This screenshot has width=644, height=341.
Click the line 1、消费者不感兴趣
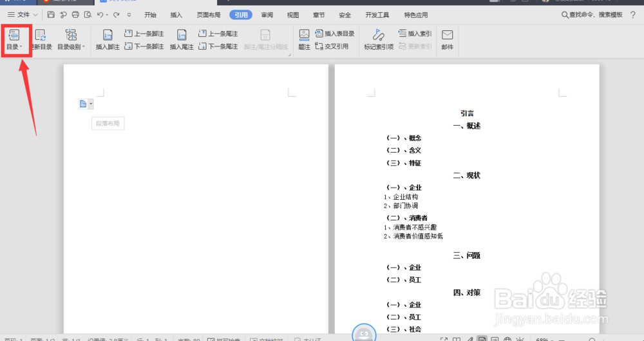[x=410, y=227]
